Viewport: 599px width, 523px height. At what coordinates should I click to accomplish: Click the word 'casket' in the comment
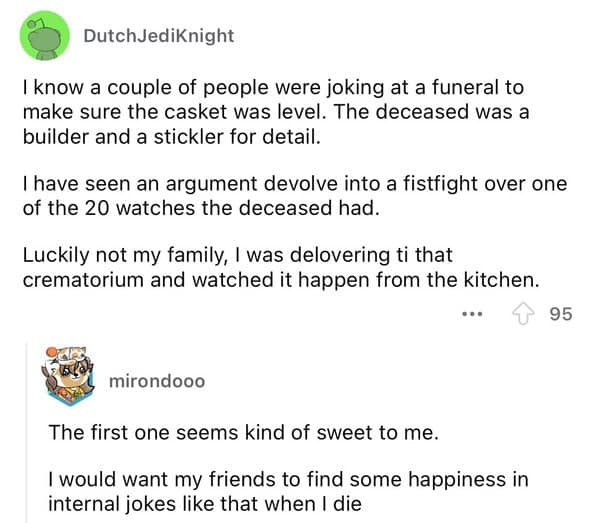click(196, 112)
